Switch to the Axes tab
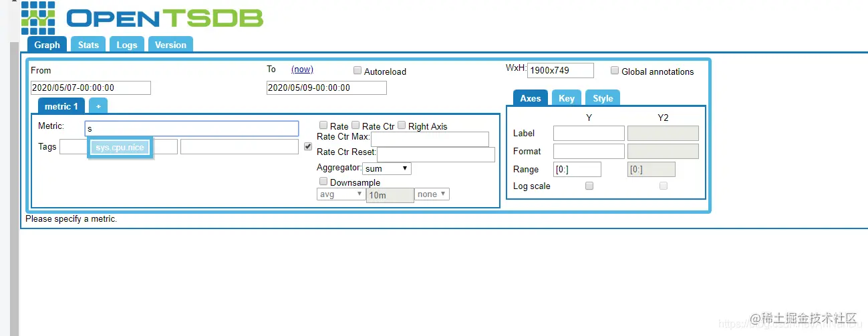The width and height of the screenshot is (868, 336). pos(531,98)
